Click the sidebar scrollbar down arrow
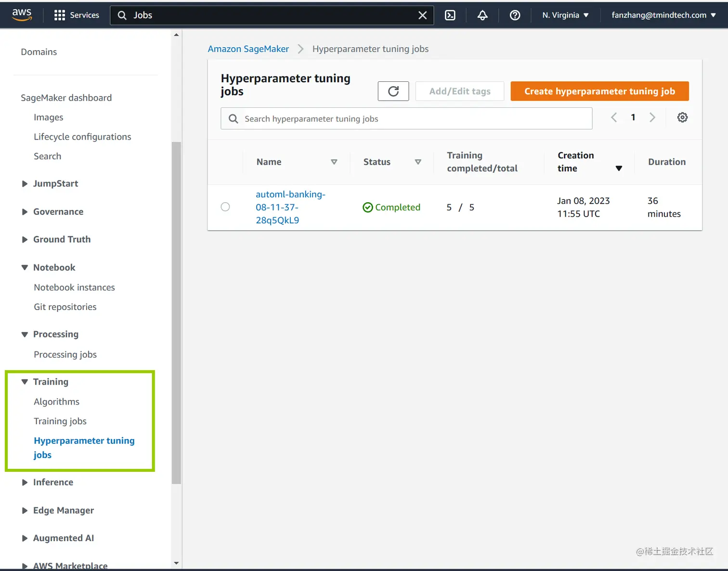This screenshot has height=571, width=728. (176, 563)
